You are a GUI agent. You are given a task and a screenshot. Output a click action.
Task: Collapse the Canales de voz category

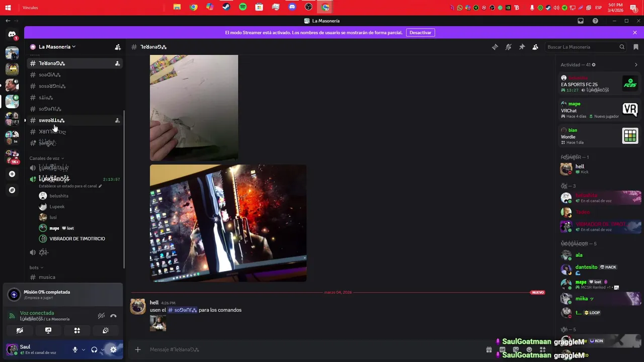click(x=47, y=158)
